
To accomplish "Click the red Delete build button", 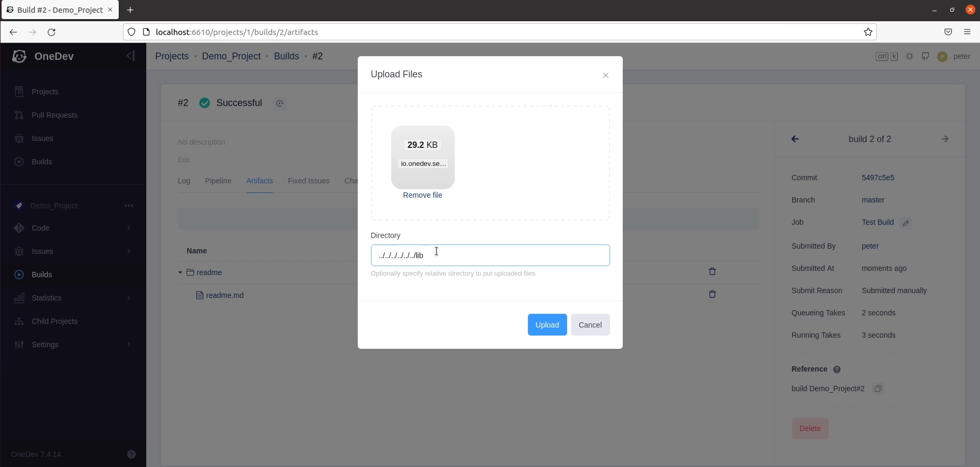I will [x=810, y=428].
